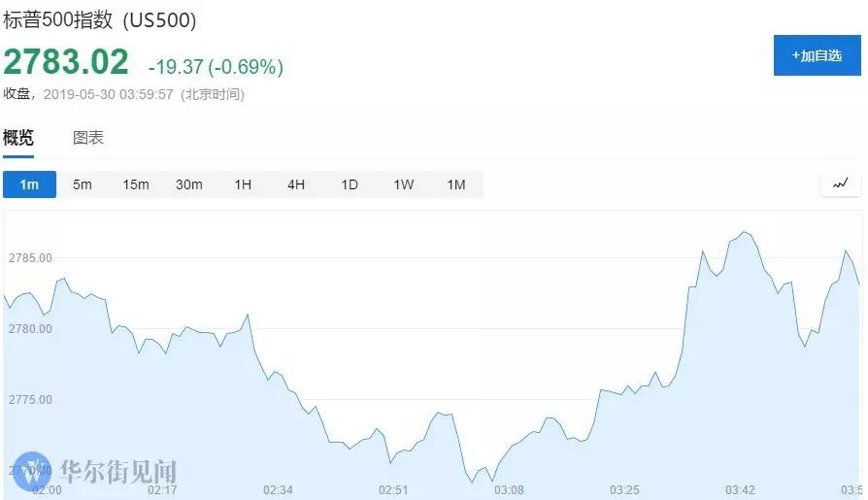
Task: Click the line chart type icon
Action: (x=840, y=183)
